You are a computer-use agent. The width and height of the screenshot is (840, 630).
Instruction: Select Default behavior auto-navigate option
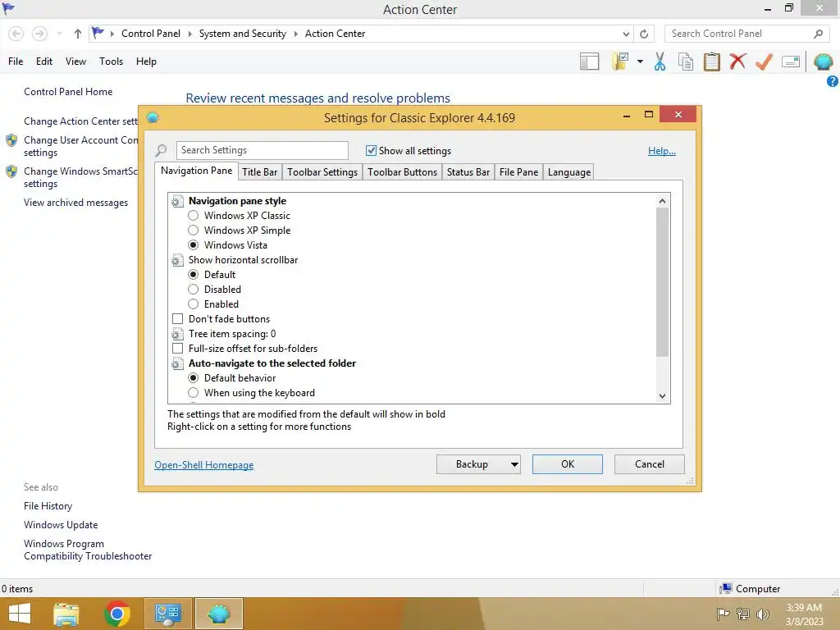click(x=194, y=377)
